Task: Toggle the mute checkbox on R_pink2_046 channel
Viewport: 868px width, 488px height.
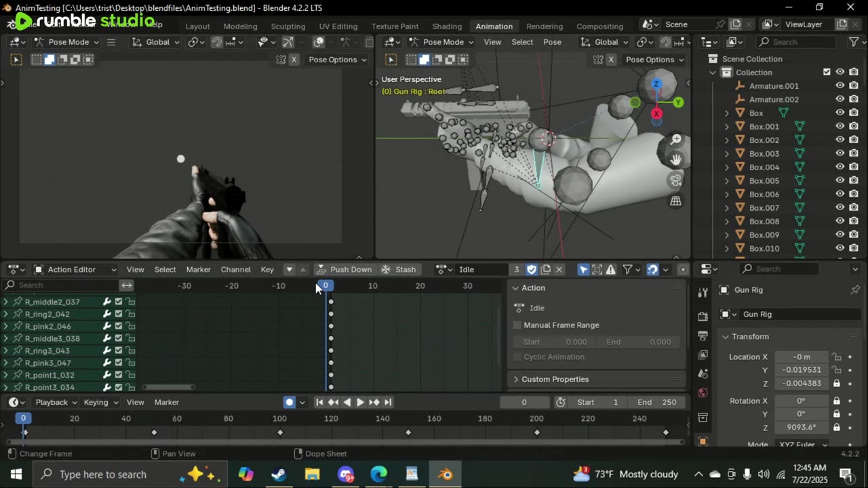Action: [x=118, y=326]
